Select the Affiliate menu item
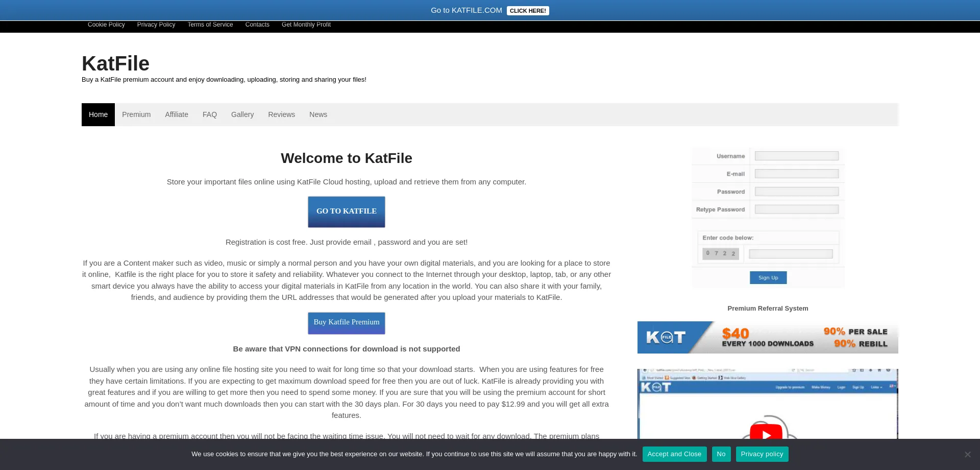Image resolution: width=980 pixels, height=470 pixels. pyautogui.click(x=177, y=114)
